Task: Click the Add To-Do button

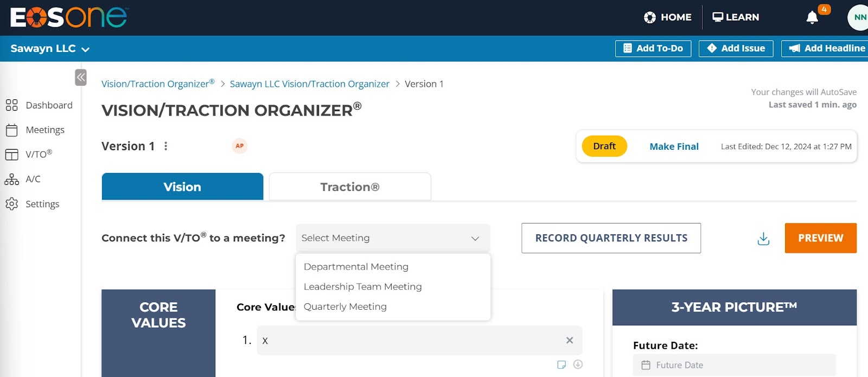Action: pos(653,48)
